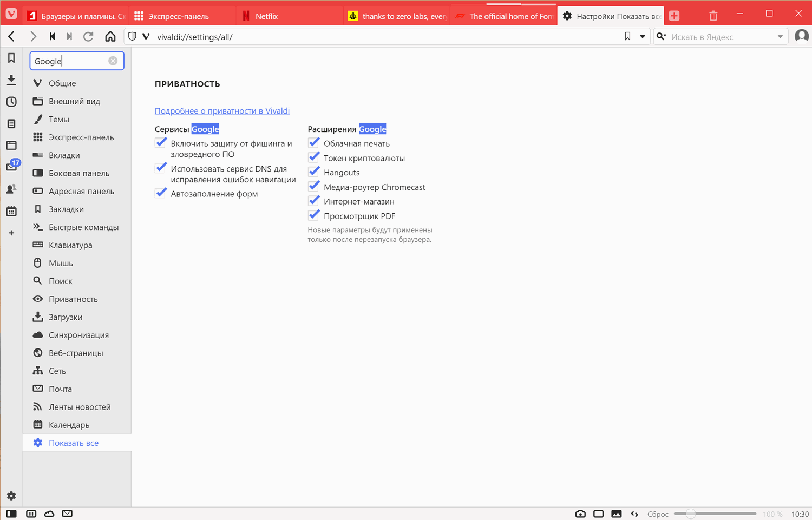Viewport: 812px width, 520px height.
Task: Open the bookmark dropdown in address bar
Action: [643, 36]
